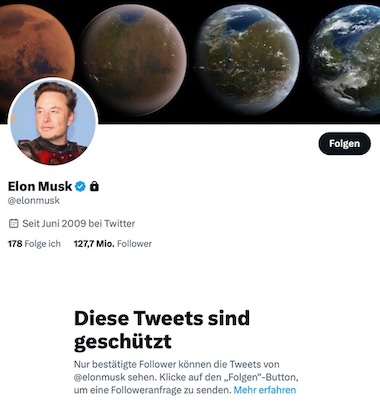
Task: Open the round profile avatar photo
Action: 53,122
